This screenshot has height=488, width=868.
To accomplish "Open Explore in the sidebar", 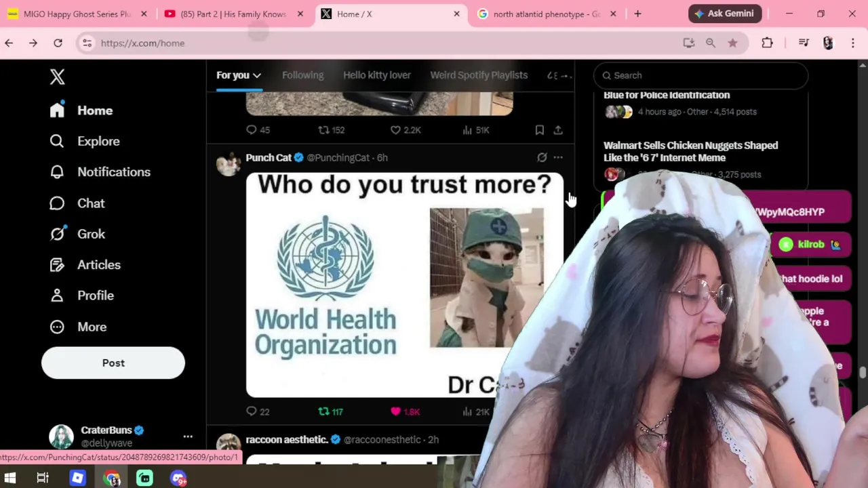I will click(85, 141).
